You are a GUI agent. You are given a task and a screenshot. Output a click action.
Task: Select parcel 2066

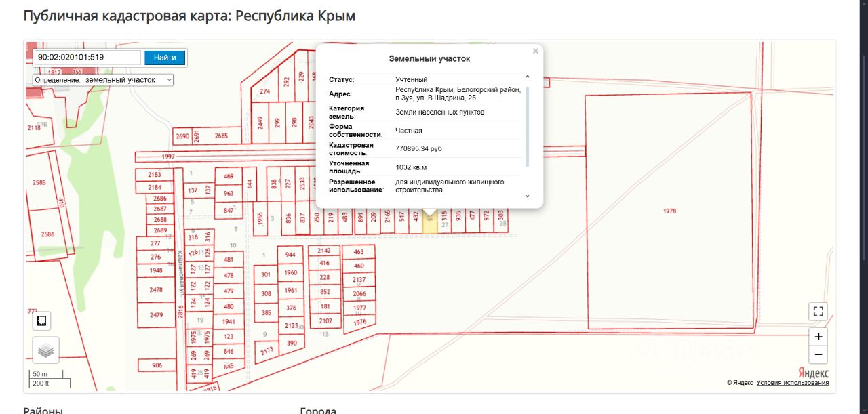359,294
